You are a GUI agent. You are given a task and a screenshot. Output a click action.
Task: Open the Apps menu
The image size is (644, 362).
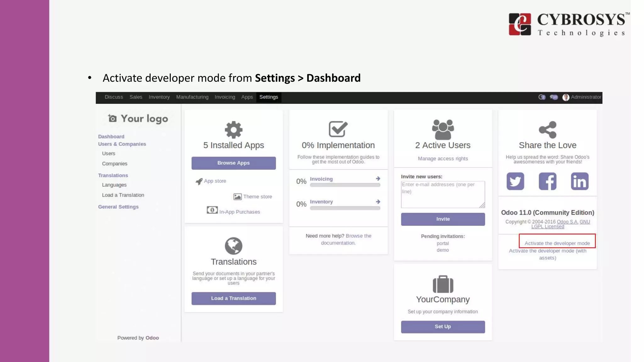click(247, 97)
